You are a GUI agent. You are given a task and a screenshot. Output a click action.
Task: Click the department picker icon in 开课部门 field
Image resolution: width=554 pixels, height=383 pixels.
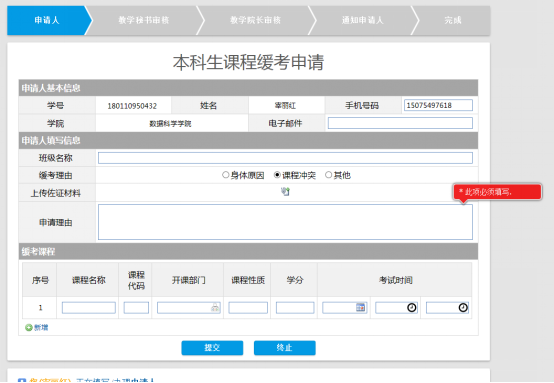[215, 307]
